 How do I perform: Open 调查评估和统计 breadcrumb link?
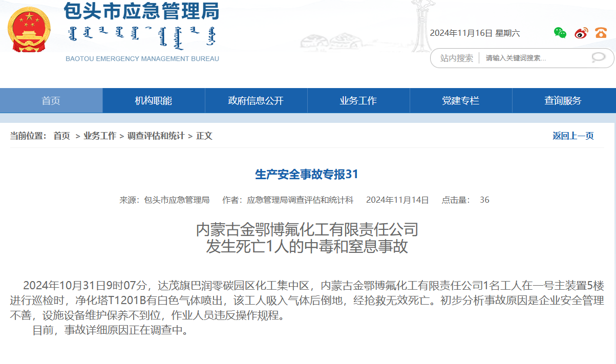tap(156, 136)
